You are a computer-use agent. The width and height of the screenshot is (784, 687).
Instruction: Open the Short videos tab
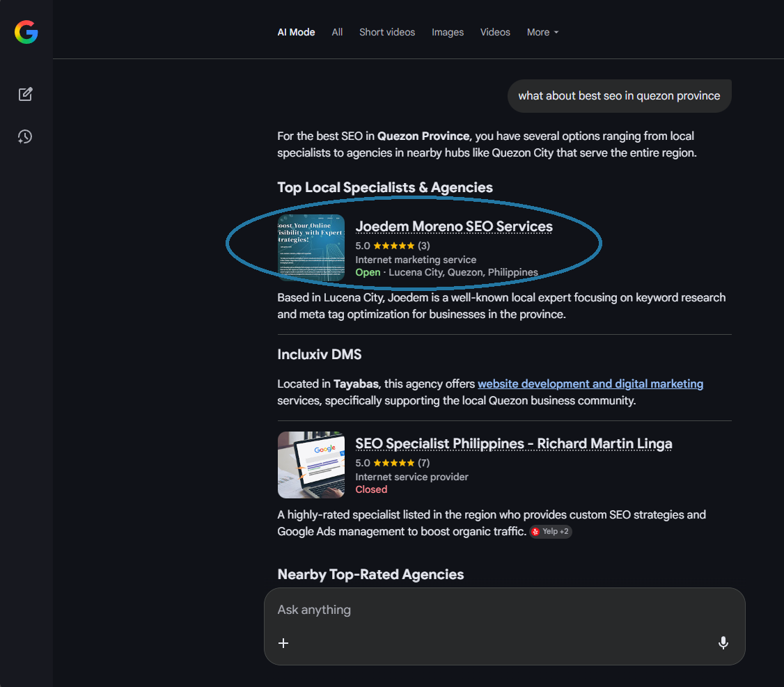pos(387,32)
